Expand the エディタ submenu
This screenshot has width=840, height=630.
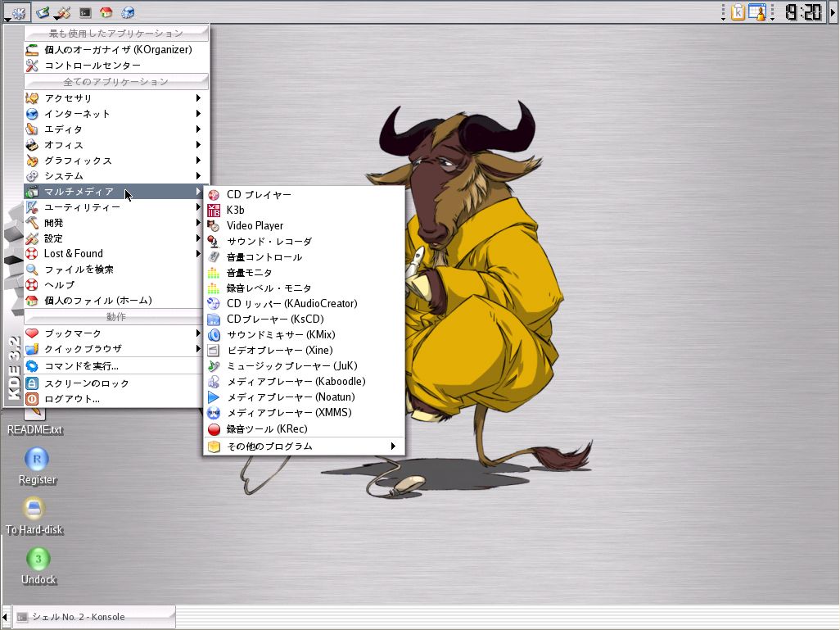pos(116,129)
